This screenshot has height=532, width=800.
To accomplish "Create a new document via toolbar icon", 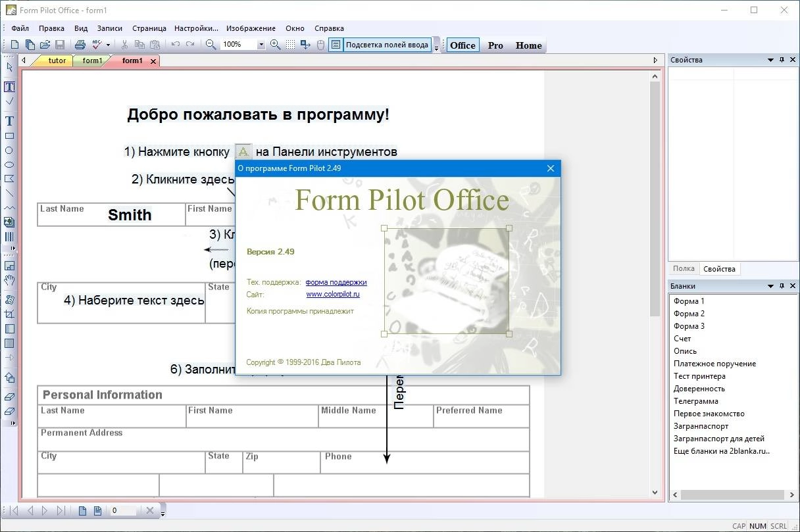I will coord(14,45).
